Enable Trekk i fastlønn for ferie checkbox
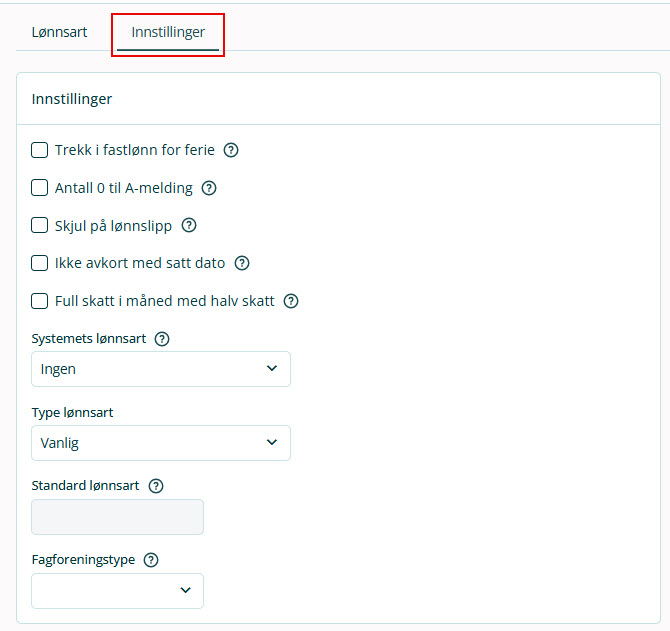 click(x=40, y=151)
